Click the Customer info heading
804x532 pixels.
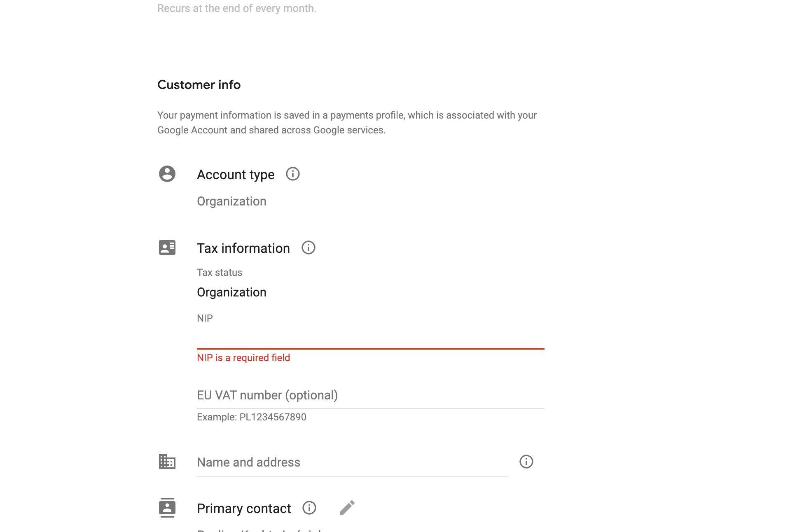pyautogui.click(x=199, y=85)
